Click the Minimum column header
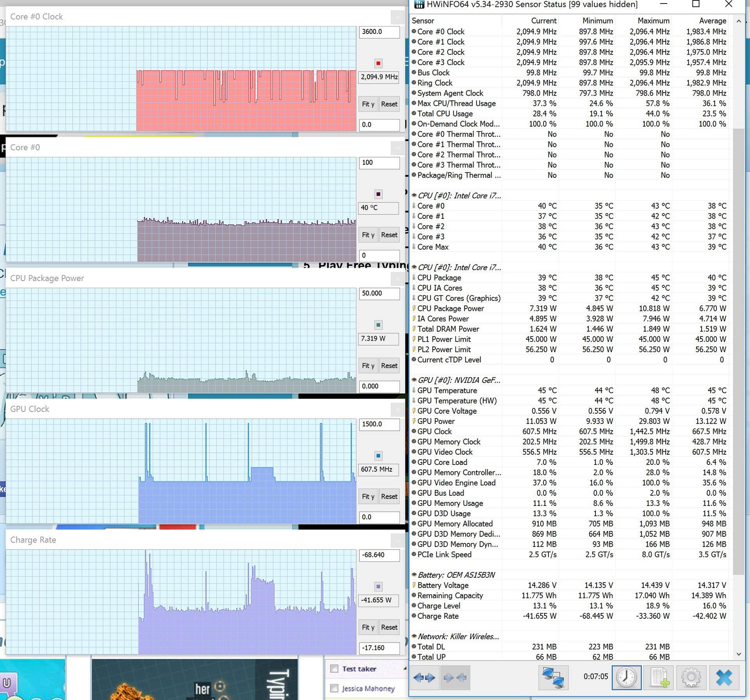 pyautogui.click(x=586, y=21)
